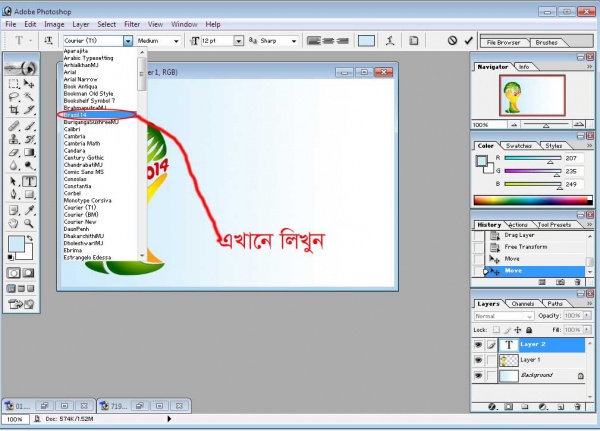The height and width of the screenshot is (431, 600).
Task: Choose Brazil 14 font in list
Action: pos(99,115)
